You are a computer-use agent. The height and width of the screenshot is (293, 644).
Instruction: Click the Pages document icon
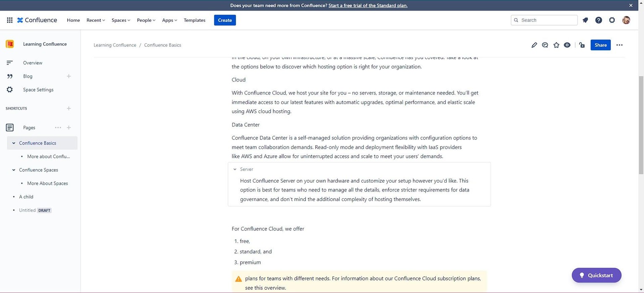point(10,128)
